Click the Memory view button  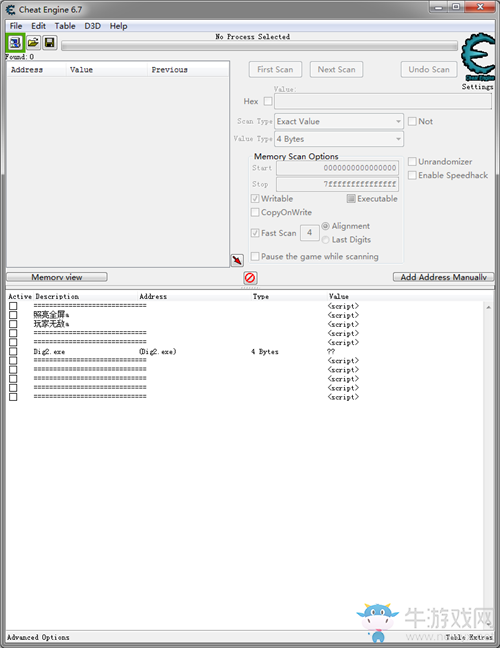click(x=57, y=277)
